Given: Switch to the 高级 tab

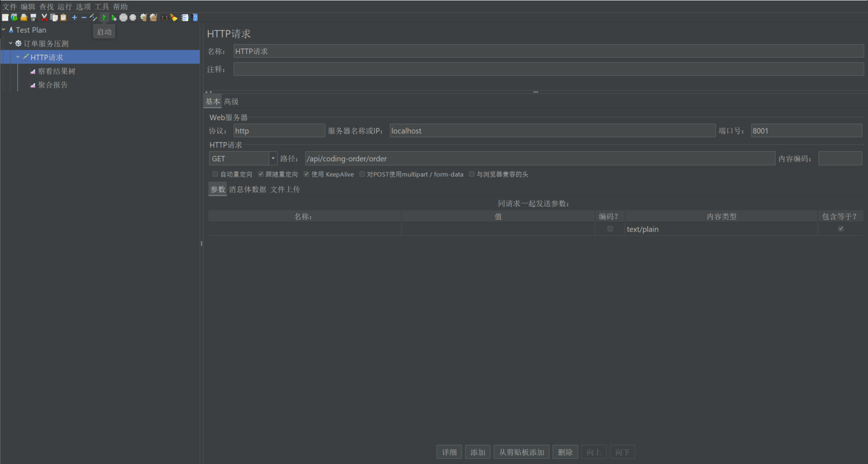Looking at the screenshot, I should pos(231,102).
